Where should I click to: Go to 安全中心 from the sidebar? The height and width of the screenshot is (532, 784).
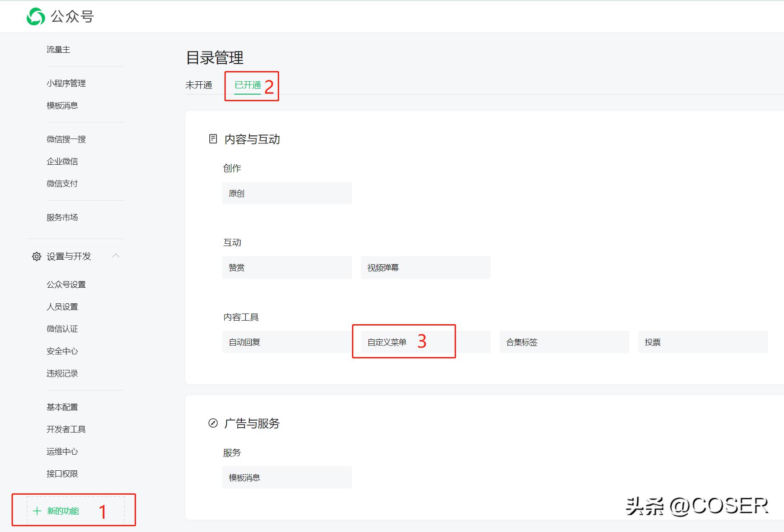pyautogui.click(x=62, y=351)
